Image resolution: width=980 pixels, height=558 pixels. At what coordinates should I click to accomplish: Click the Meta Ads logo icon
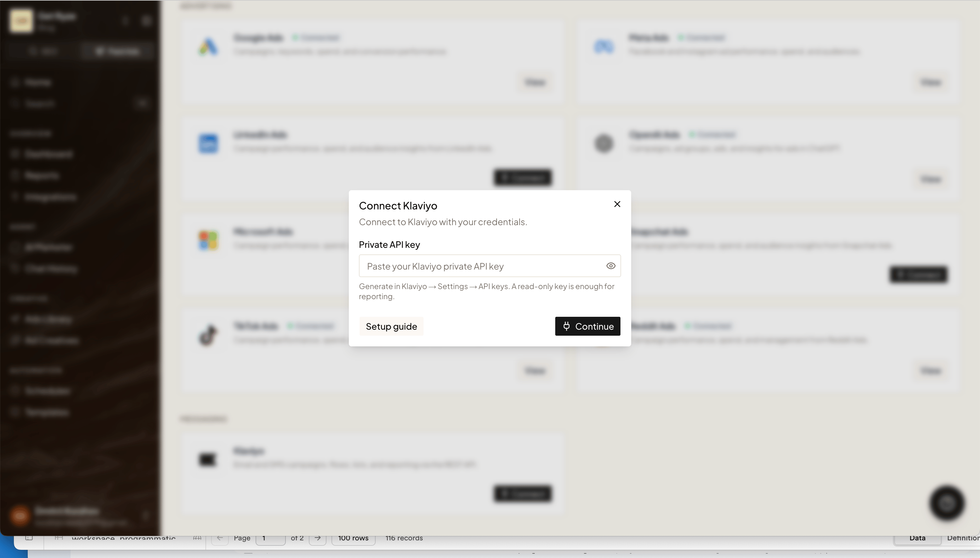coord(604,47)
